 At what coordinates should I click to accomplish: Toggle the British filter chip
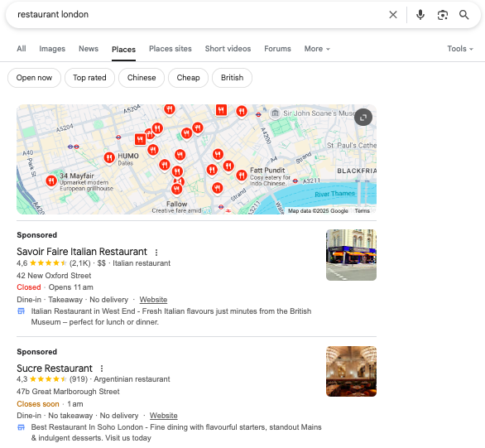[x=232, y=78]
